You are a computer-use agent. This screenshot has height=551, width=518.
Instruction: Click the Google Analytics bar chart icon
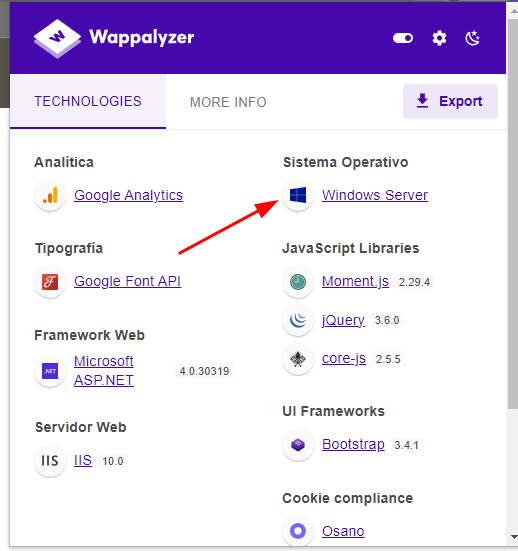coord(50,195)
